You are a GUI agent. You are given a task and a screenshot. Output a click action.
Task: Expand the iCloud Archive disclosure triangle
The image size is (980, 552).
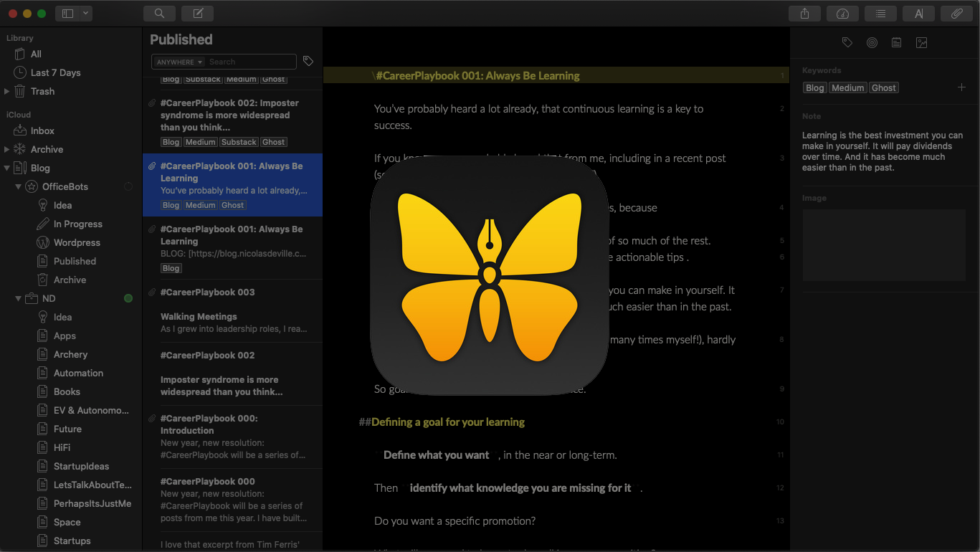tap(6, 149)
